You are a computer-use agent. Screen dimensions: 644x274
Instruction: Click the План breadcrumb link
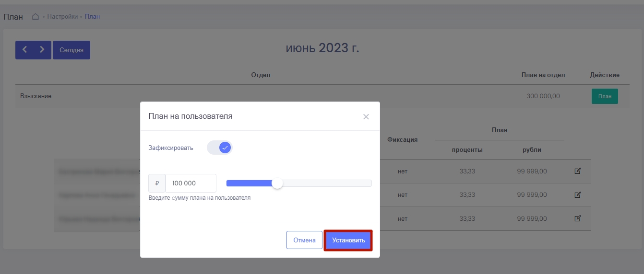click(93, 17)
